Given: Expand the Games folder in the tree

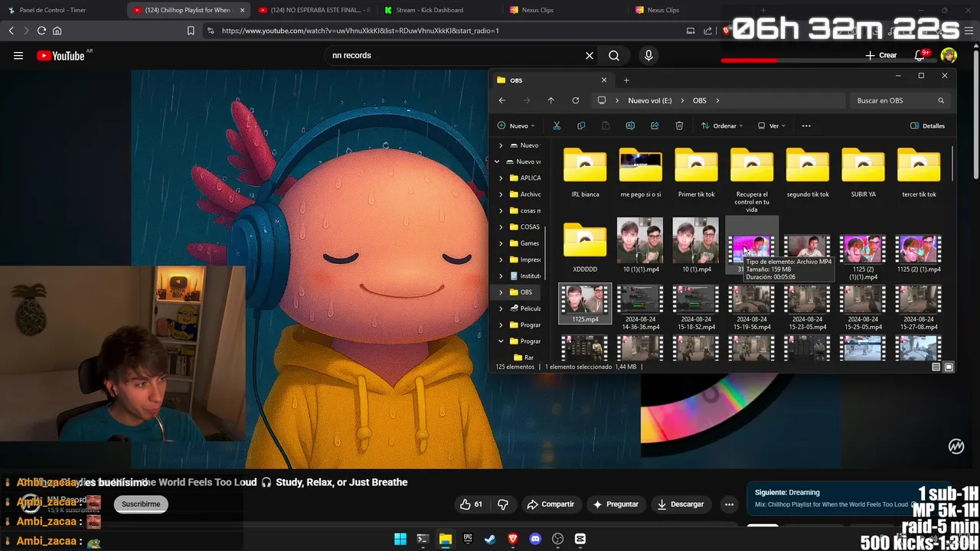Looking at the screenshot, I should (x=501, y=243).
